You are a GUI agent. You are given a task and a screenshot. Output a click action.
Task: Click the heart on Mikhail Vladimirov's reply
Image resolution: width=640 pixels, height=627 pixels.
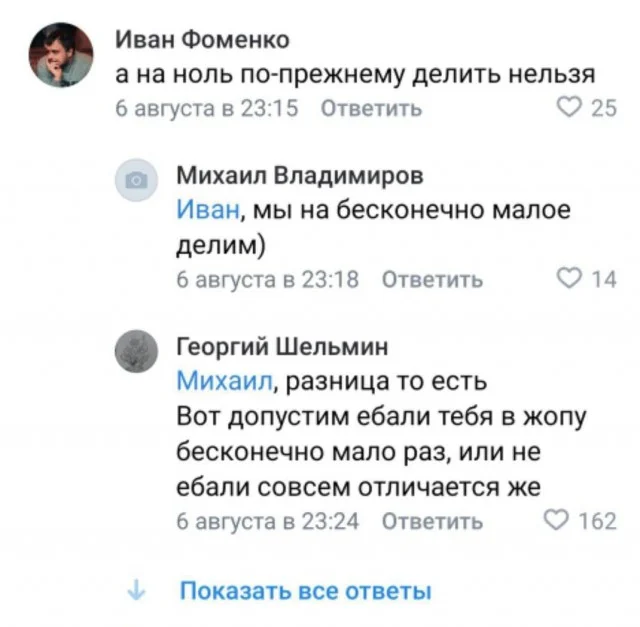[x=571, y=280]
